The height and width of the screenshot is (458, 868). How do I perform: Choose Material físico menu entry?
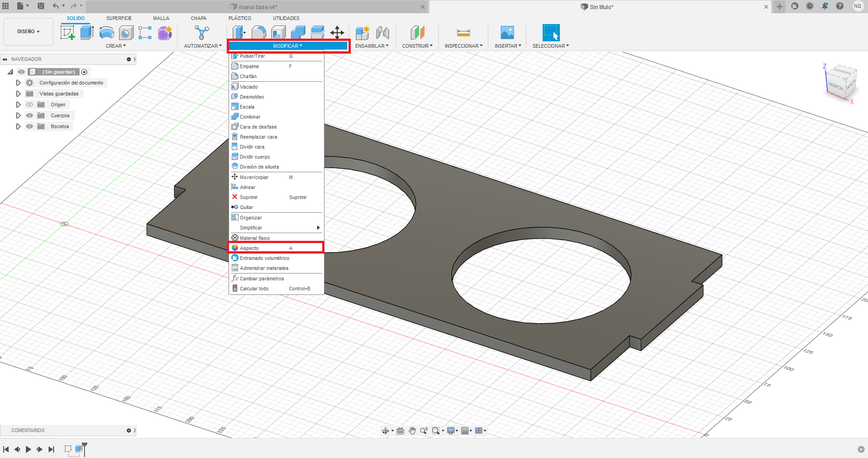coord(276,238)
